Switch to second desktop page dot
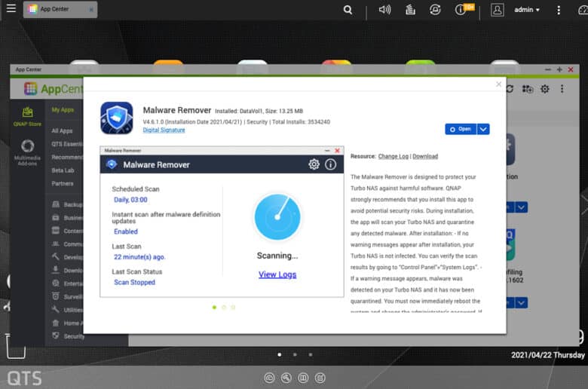This screenshot has height=389, width=588. pos(295,354)
